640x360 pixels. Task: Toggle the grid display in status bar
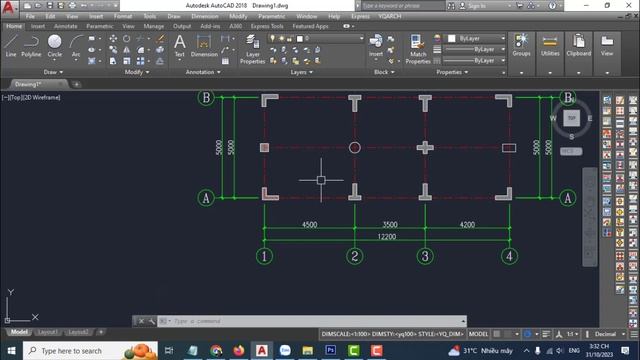497,334
